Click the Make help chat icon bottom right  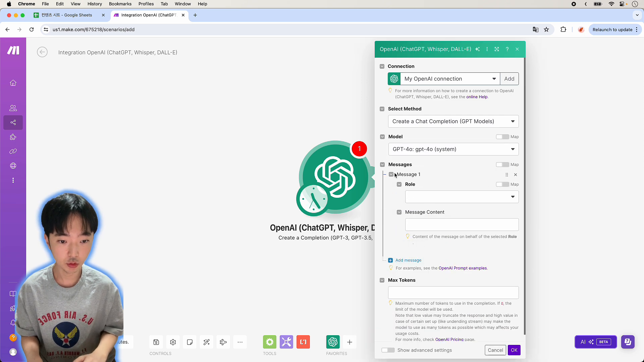point(628,342)
